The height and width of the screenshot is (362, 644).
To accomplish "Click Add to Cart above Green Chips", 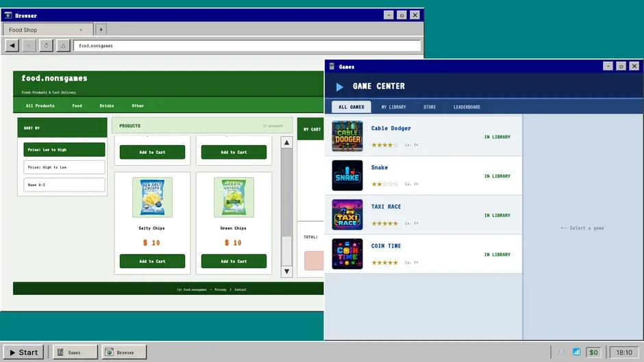I will point(234,152).
